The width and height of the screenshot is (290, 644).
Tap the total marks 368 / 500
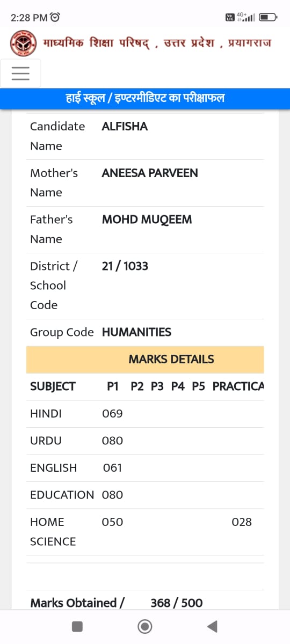click(x=177, y=603)
